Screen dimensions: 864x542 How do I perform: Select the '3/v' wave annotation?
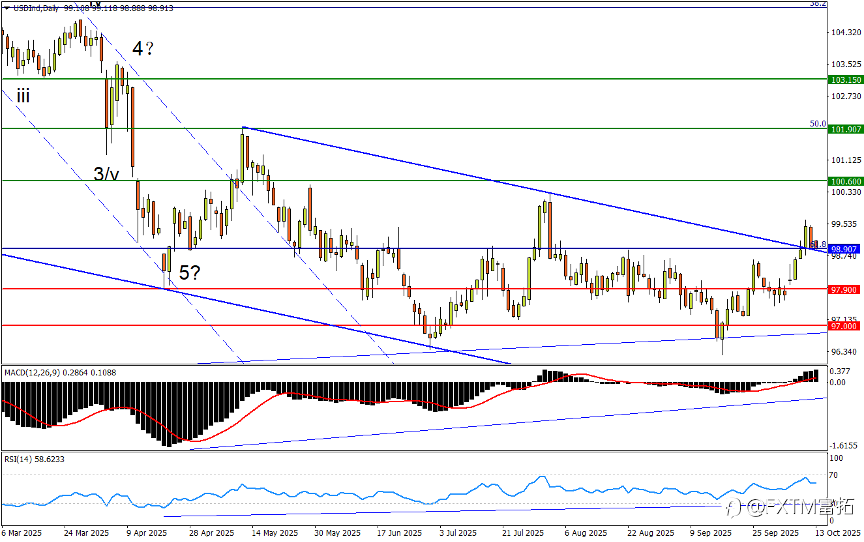click(106, 175)
